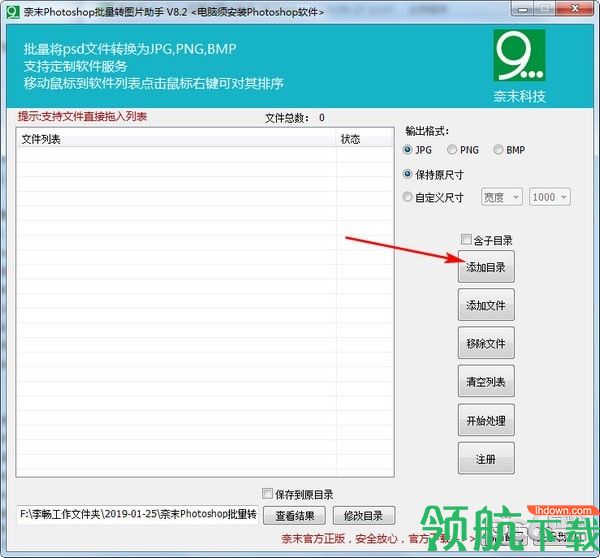This screenshot has width=600, height=558.
Task: Close the application window
Action: pyautogui.click(x=575, y=8)
